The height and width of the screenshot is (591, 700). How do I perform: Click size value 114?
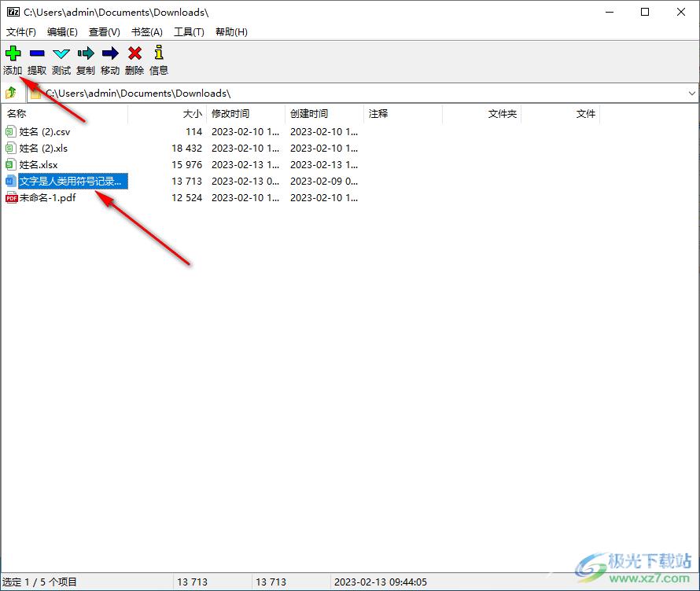(x=193, y=131)
